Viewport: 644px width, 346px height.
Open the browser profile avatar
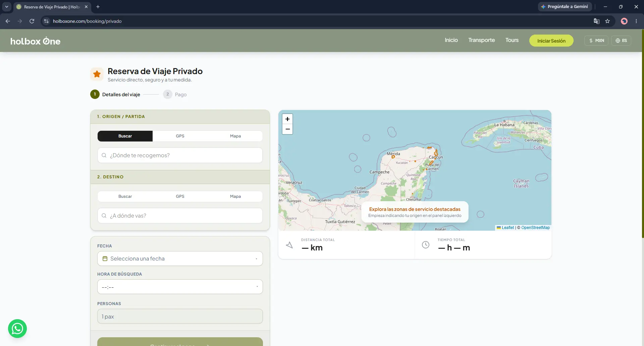pos(624,21)
